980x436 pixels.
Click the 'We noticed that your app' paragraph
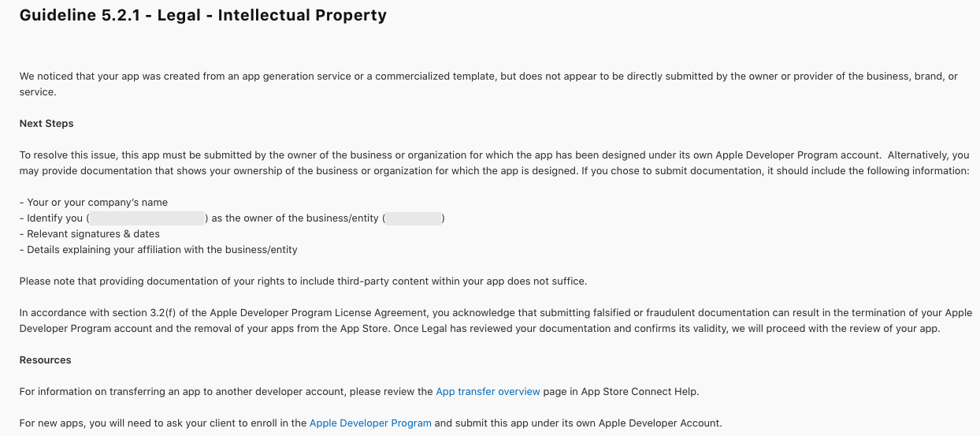489,84
